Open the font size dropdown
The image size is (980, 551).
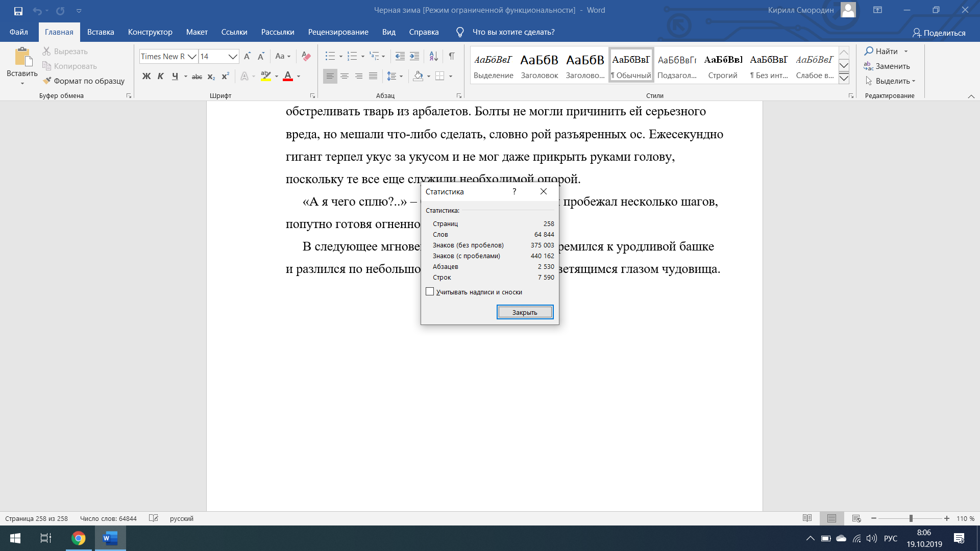coord(232,56)
